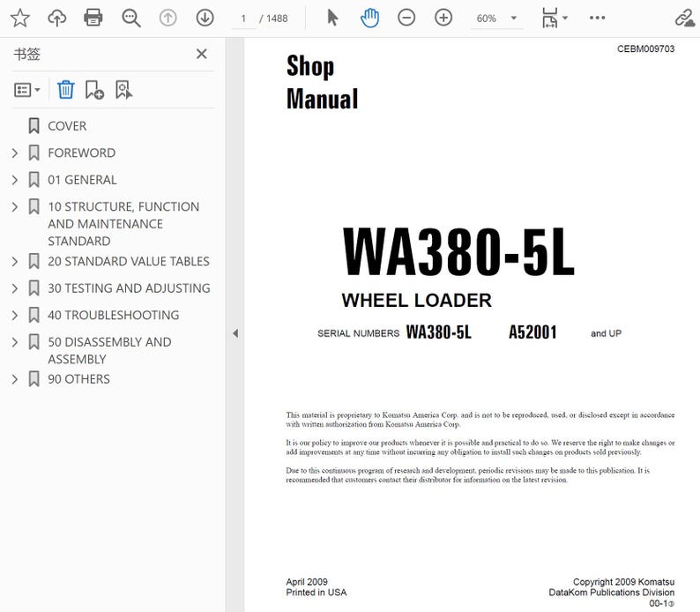The width and height of the screenshot is (700, 612).
Task: Open the find text magnifier icon
Action: (131, 19)
